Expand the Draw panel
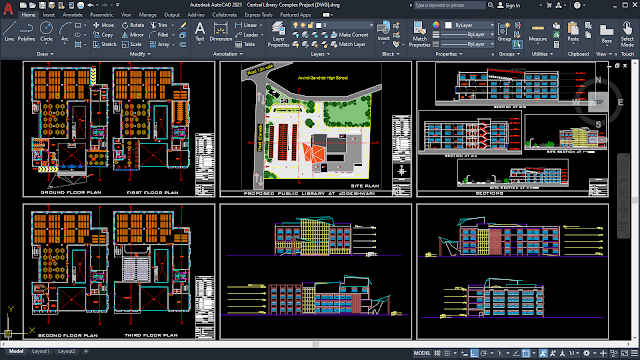 tap(45, 54)
